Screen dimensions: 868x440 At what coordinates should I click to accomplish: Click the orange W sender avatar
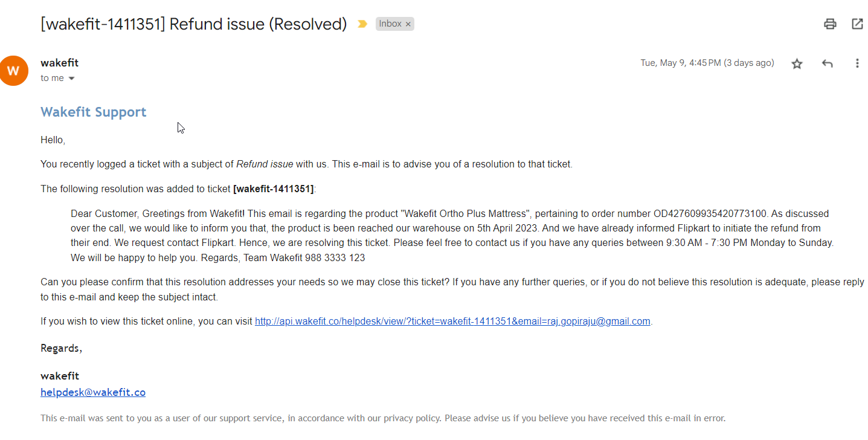(14, 71)
